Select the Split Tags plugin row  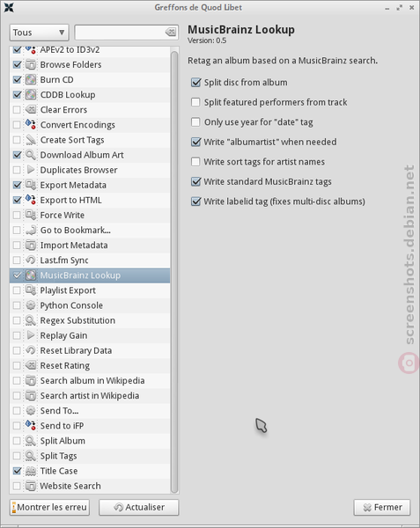tap(90, 456)
